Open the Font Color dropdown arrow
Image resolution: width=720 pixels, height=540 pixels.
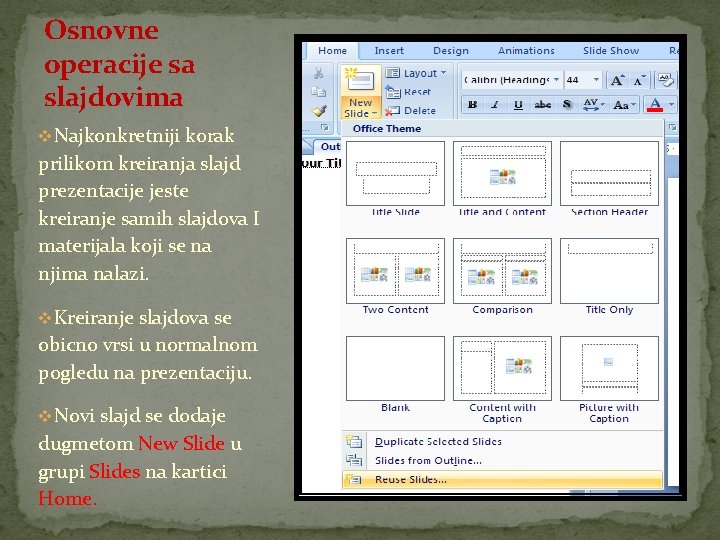671,105
